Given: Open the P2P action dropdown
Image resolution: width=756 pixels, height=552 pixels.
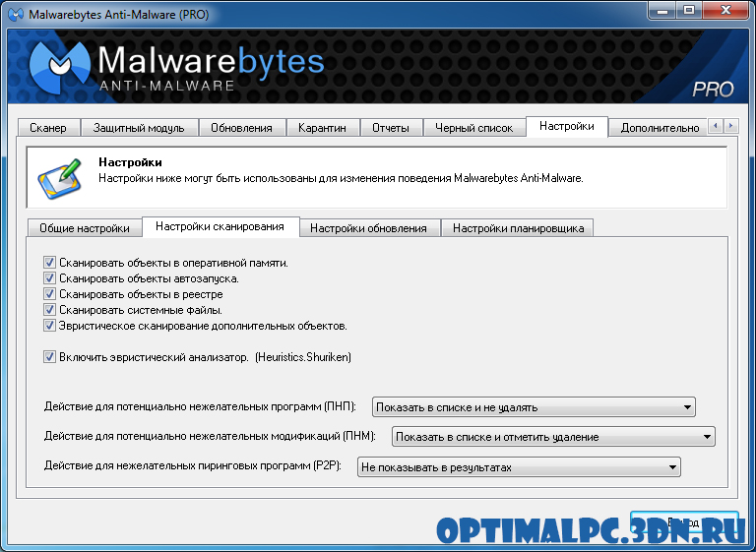Looking at the screenshot, I should click(519, 467).
